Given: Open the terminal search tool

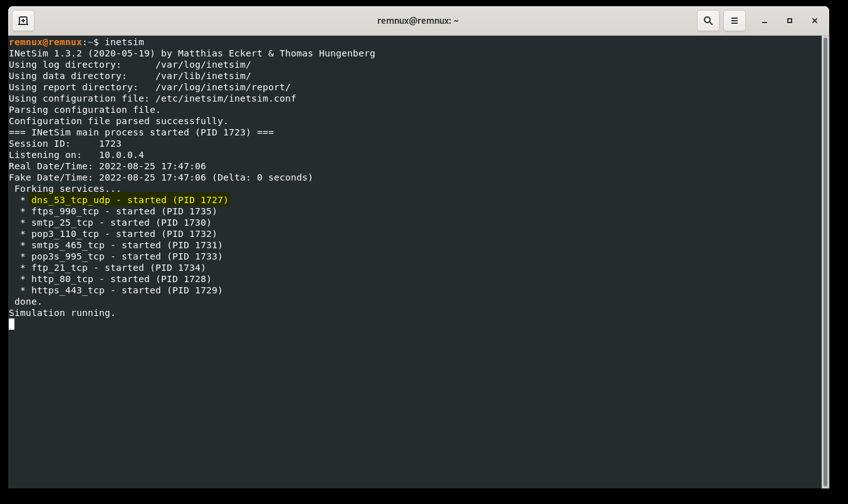Looking at the screenshot, I should point(708,20).
